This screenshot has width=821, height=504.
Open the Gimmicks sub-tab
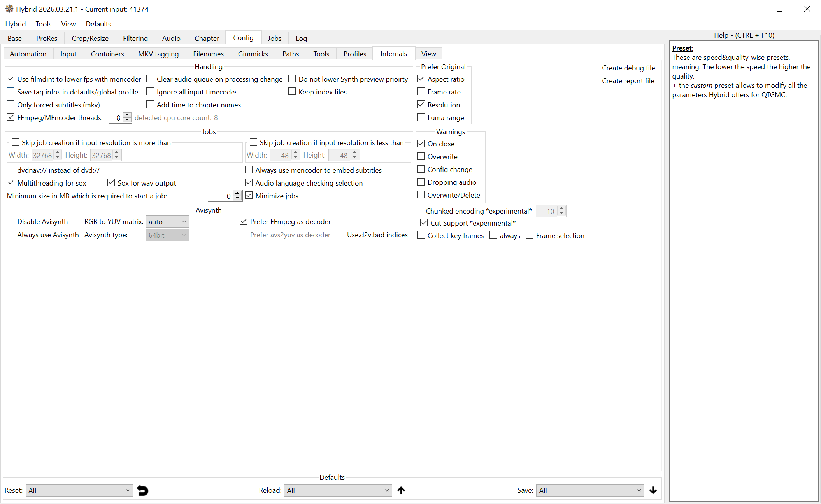tap(253, 54)
